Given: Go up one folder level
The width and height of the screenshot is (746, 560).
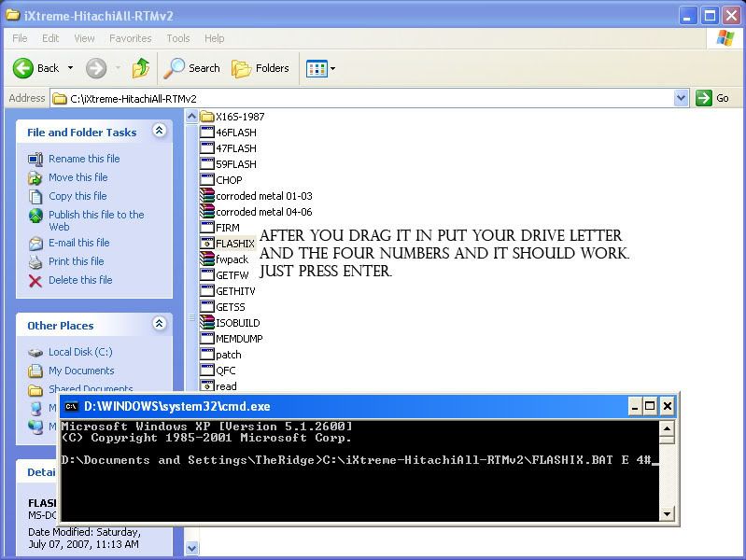Looking at the screenshot, I should (x=141, y=68).
